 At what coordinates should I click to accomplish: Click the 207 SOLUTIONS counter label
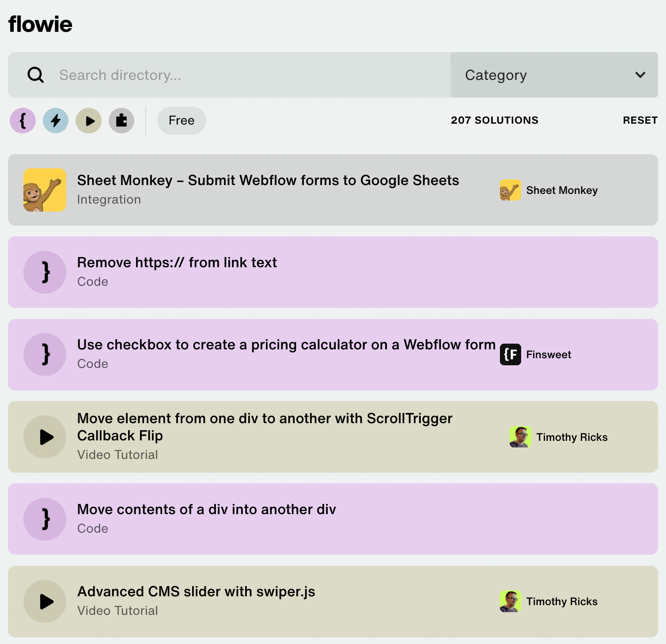[494, 120]
